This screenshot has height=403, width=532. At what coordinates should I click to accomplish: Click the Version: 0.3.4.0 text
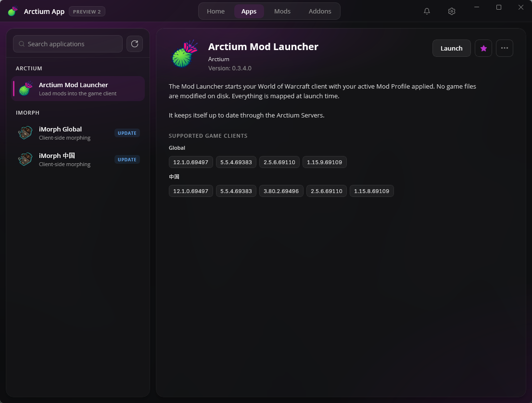(x=230, y=68)
